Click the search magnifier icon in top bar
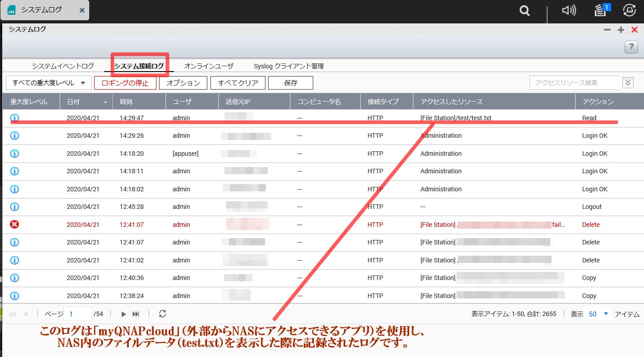Screen dimensions: 644x357 pos(525,11)
